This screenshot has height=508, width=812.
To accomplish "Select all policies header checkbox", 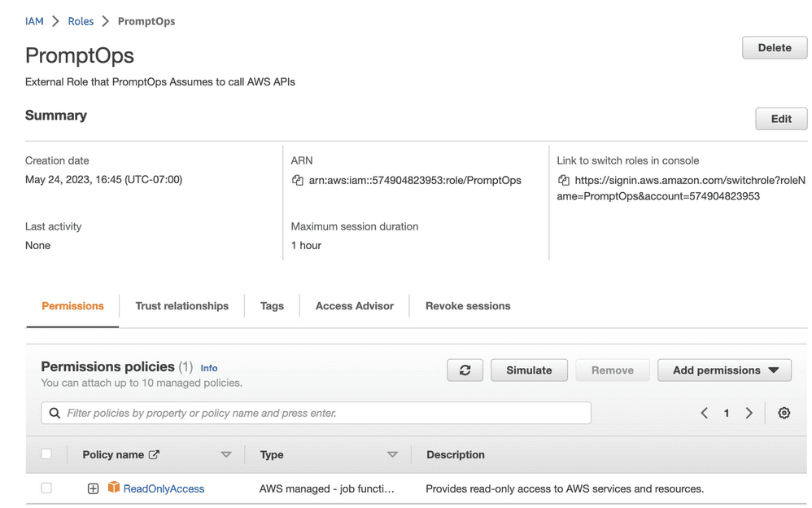I will click(x=46, y=454).
